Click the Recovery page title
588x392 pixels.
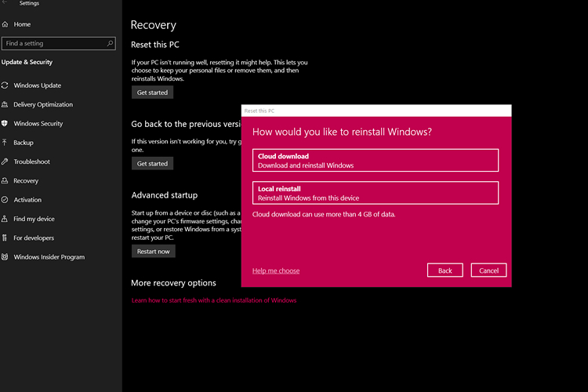[154, 25]
